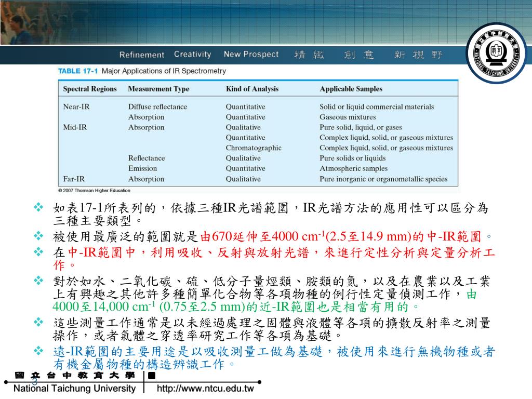Image resolution: width=532 pixels, height=399 pixels.
Task: Click the '國立台中教育大學' footer title
Action: pyautogui.click(x=75, y=375)
